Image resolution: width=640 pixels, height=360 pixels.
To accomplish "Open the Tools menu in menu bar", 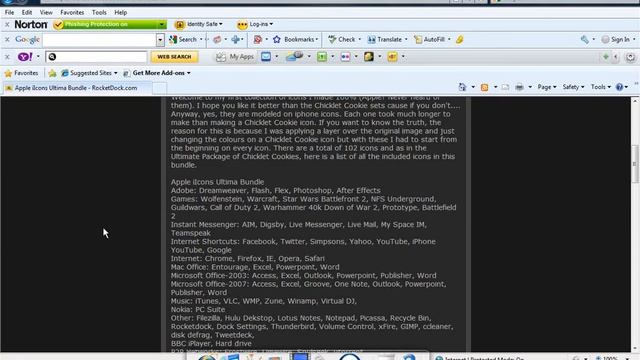I will 99,13.
